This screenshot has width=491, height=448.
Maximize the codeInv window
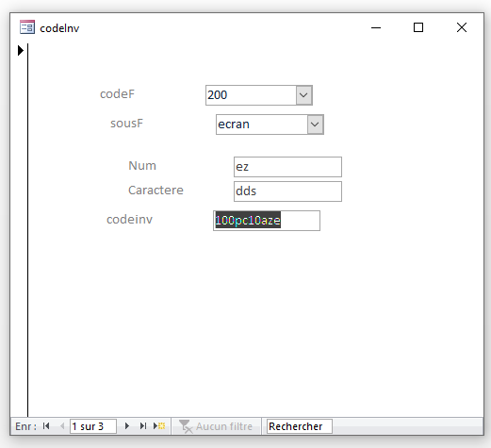tap(418, 27)
